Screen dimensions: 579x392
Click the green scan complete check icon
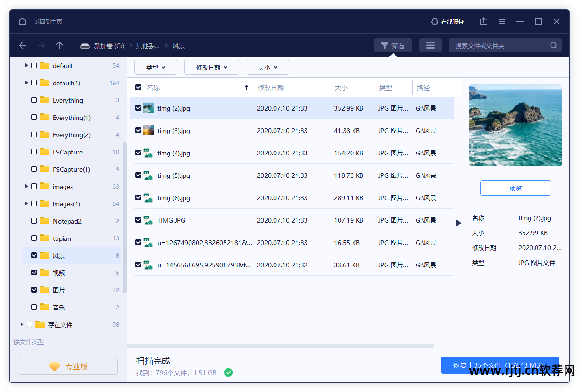[228, 372]
